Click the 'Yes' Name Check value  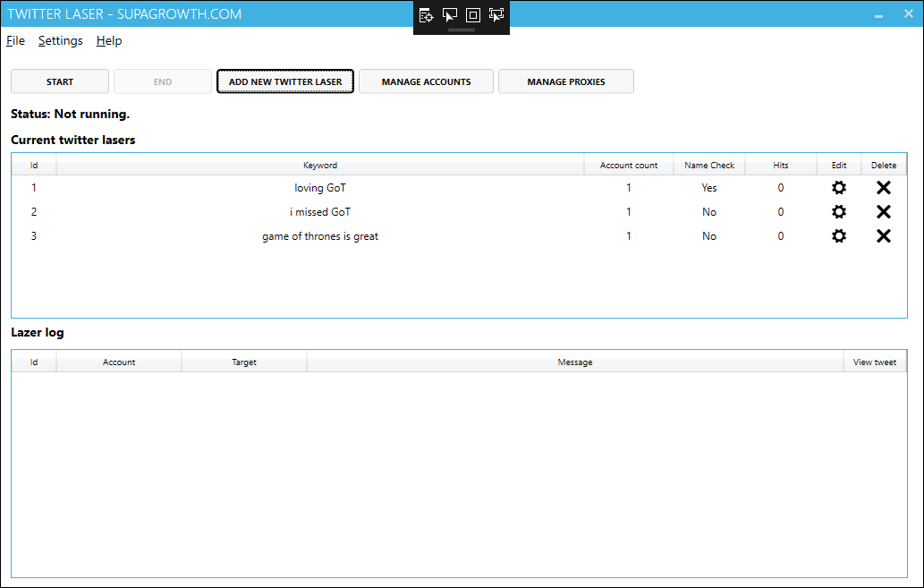pos(709,188)
